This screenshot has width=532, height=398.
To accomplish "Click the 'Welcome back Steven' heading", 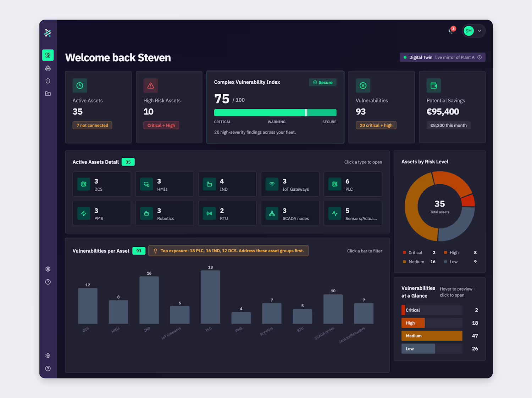I will (118, 58).
